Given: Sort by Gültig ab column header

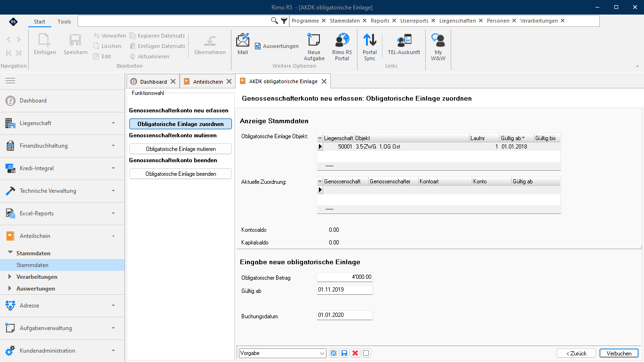Looking at the screenshot, I should click(517, 138).
